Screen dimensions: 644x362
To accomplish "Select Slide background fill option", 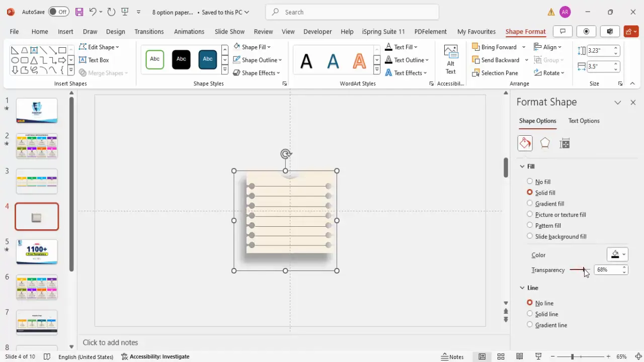I will (530, 236).
